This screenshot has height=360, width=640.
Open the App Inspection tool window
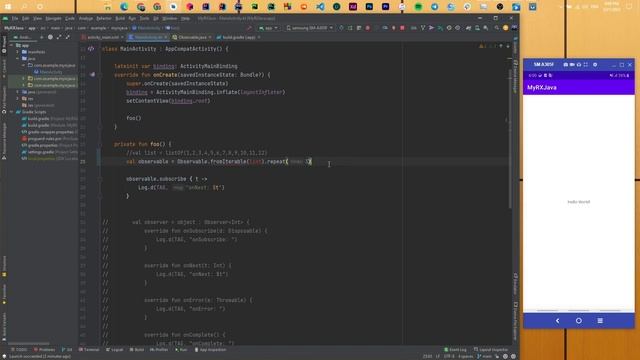click(210, 350)
